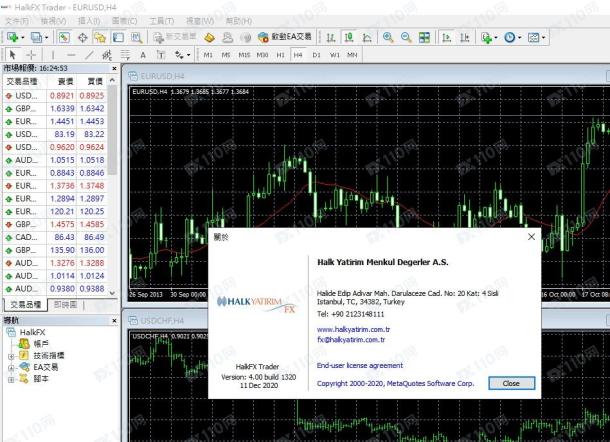Expand the 腳本 node in Navigator

(11, 379)
